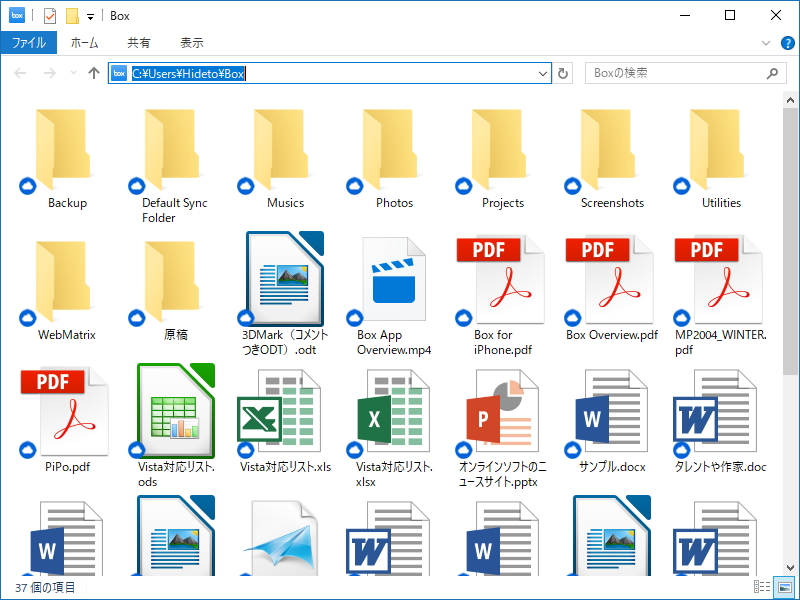
Task: Click the search magnifier icon
Action: pyautogui.click(x=772, y=73)
